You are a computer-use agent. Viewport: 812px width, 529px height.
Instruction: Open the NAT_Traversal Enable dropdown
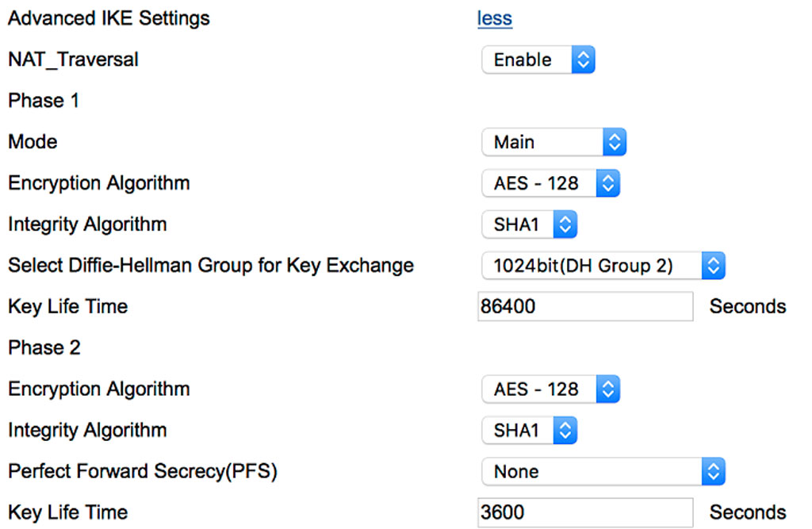(538, 59)
